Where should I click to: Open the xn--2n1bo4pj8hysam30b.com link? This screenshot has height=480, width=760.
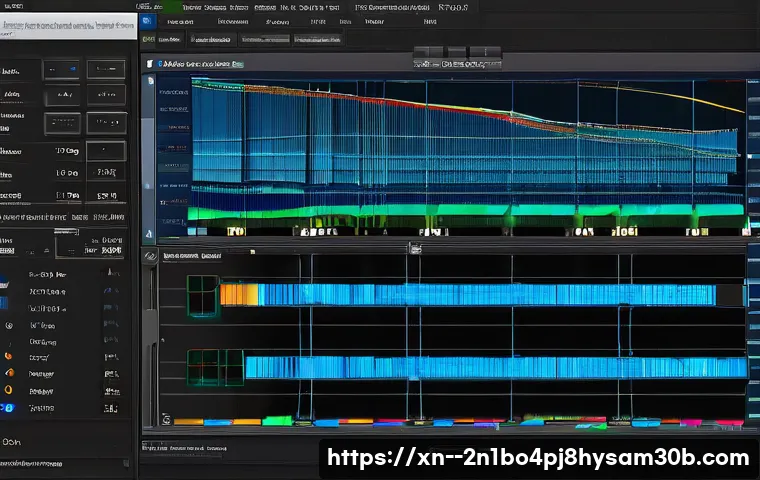538,458
